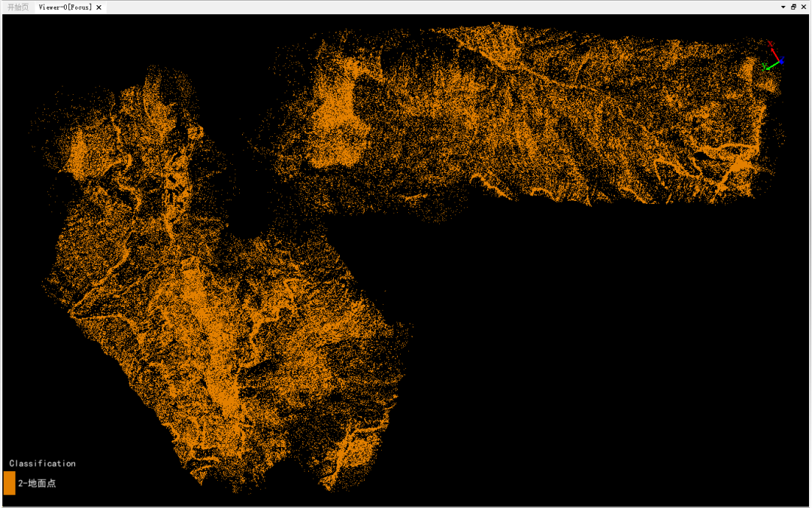Click the Classification legend title
The image size is (812, 508).
click(x=42, y=464)
